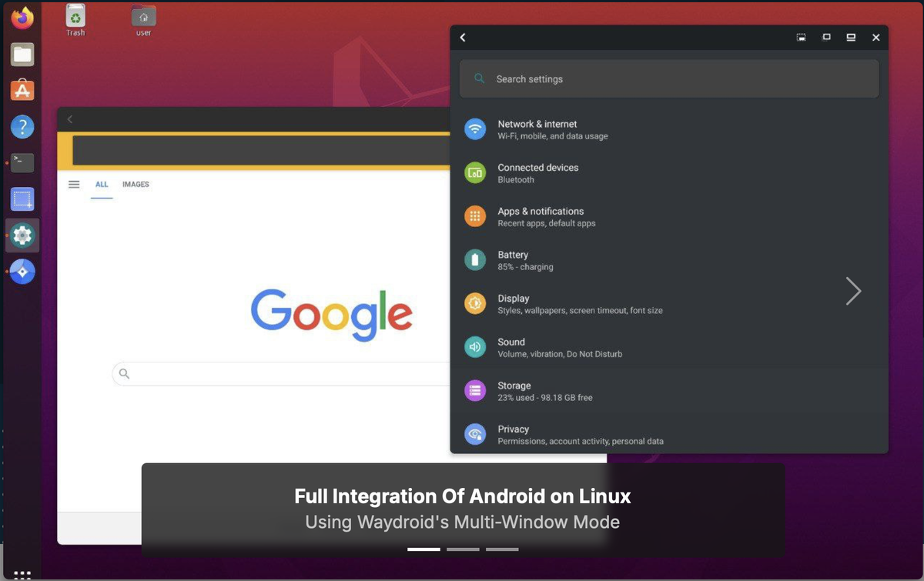Image resolution: width=924 pixels, height=581 pixels.
Task: Click the Privacy eye icon
Action: tap(475, 434)
